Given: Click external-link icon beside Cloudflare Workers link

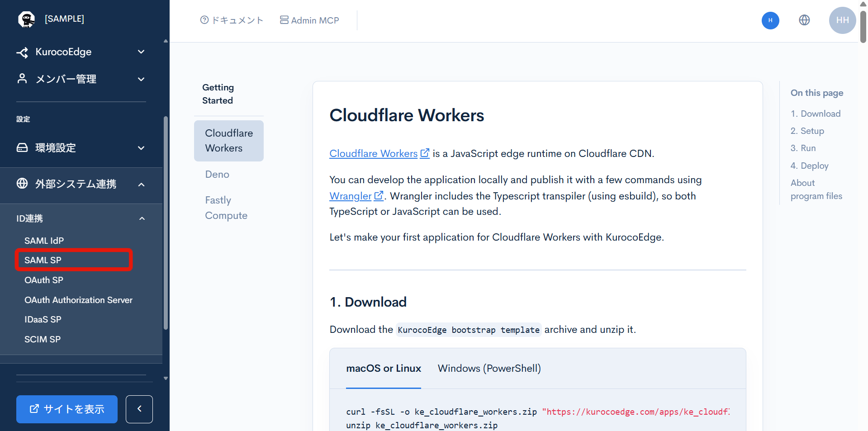Looking at the screenshot, I should coord(425,153).
